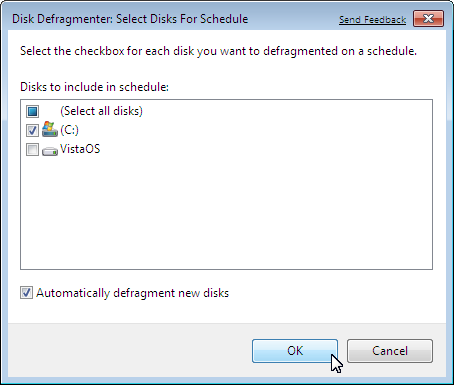
Task: Uncheck the (C:) disk checkbox
Action: (32, 130)
